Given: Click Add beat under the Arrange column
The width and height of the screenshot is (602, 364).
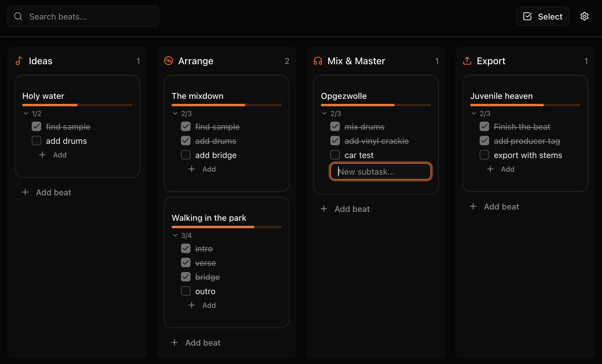Looking at the screenshot, I should [x=203, y=342].
